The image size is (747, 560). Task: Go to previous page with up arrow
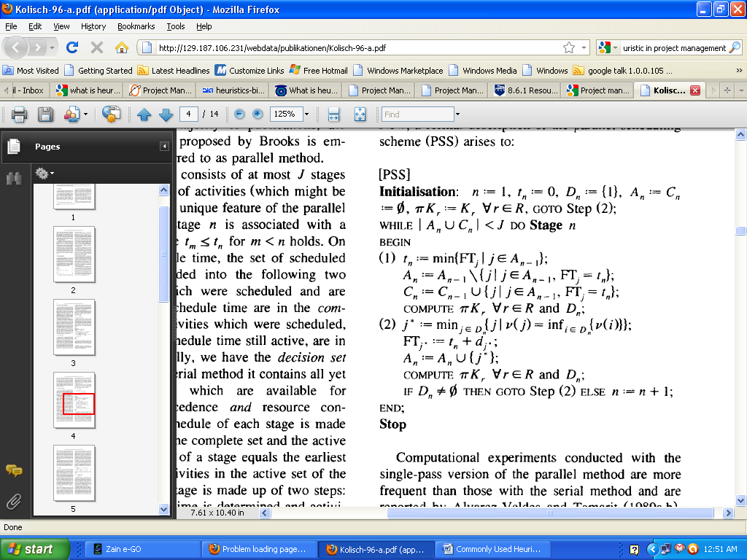(x=144, y=114)
